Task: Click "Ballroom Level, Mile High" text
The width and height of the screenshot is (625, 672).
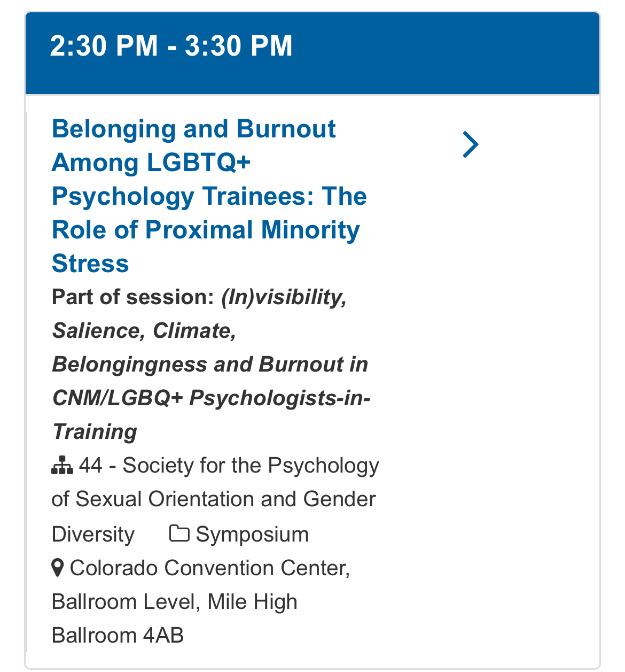Action: [x=174, y=602]
